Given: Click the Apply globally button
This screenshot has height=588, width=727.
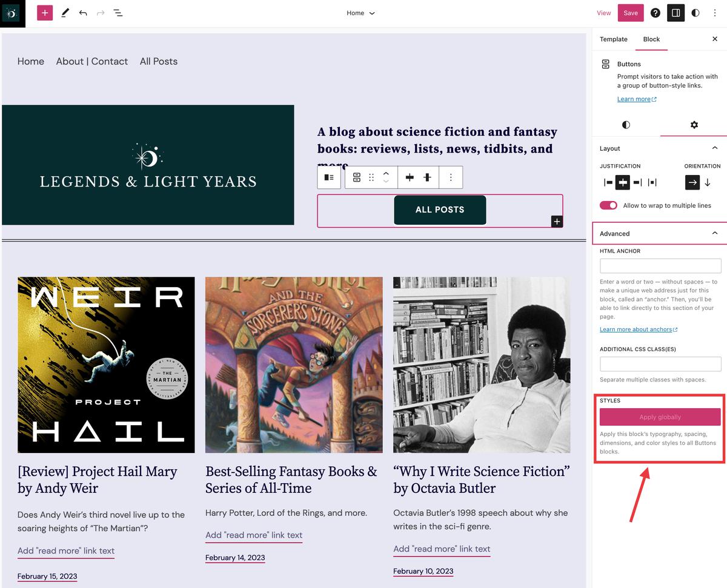Looking at the screenshot, I should click(x=660, y=417).
